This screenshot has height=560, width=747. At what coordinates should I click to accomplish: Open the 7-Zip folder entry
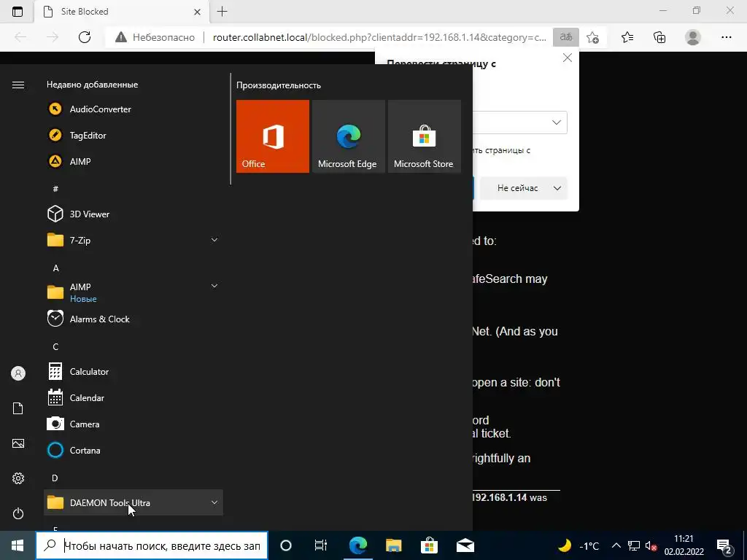pos(133,240)
